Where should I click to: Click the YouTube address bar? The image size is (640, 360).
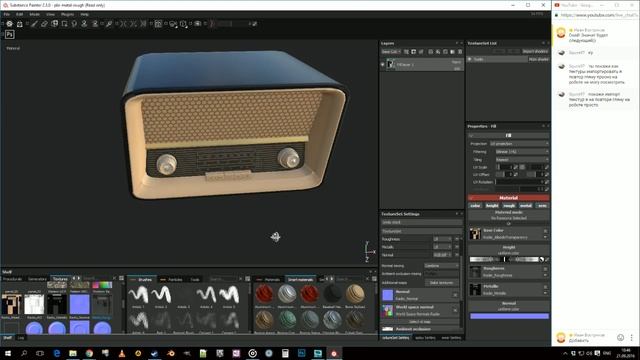click(598, 15)
